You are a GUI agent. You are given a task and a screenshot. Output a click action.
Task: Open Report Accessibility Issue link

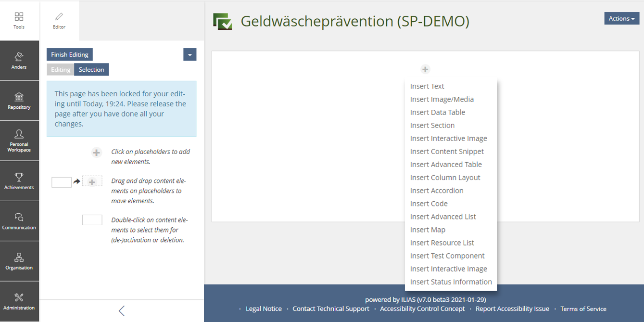(x=512, y=309)
